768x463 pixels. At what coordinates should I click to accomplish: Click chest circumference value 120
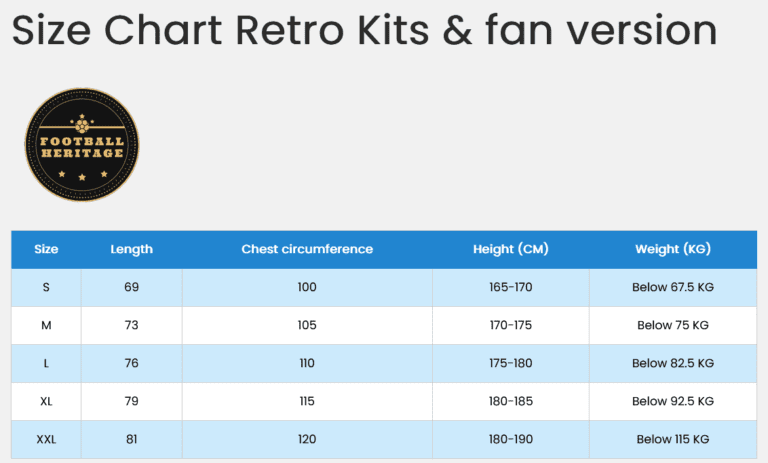coord(307,439)
